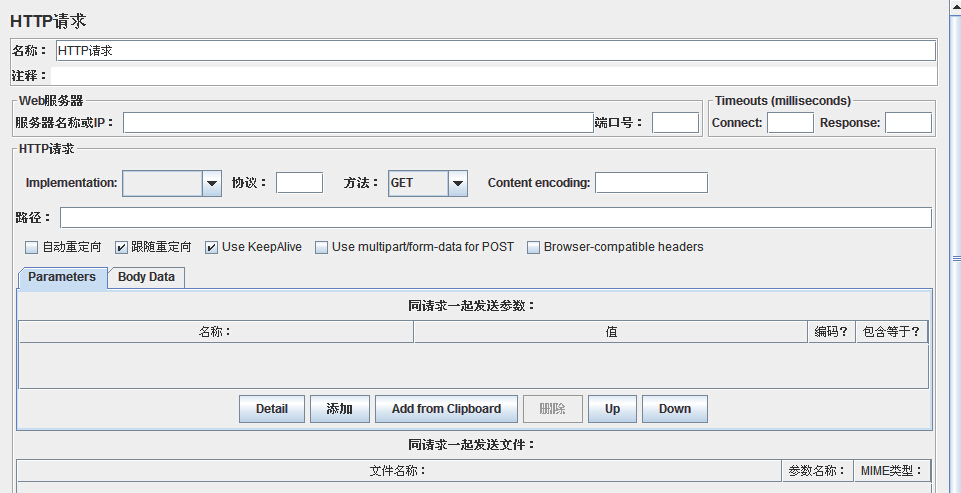Click the Content encoding field
Viewport: 961px width, 493px height.
(651, 183)
